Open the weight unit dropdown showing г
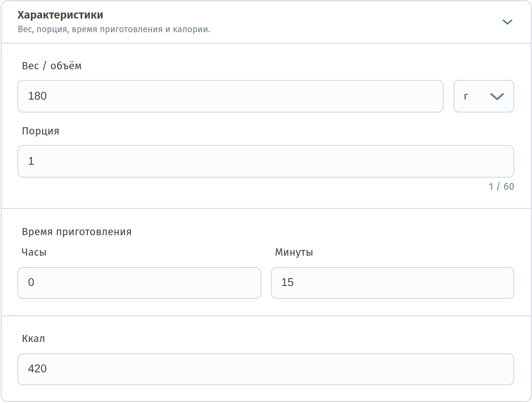Screen dimensions: 532x403 [x=484, y=96]
